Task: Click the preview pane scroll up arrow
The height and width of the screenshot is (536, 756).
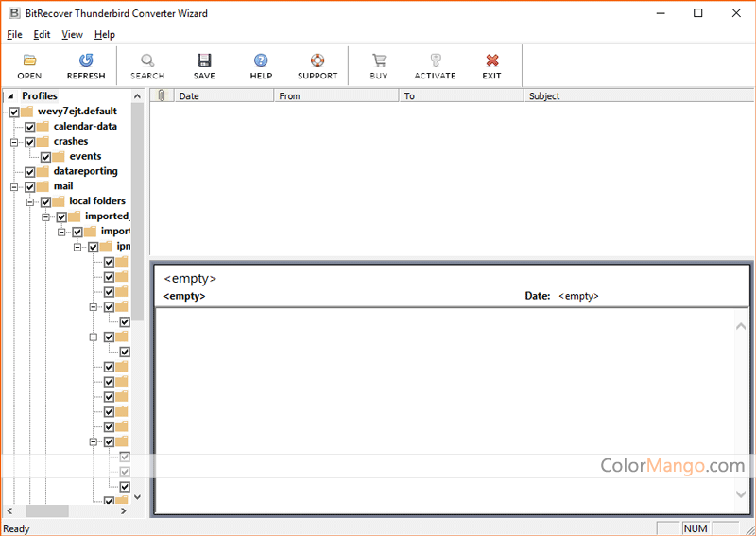Action: click(x=741, y=327)
